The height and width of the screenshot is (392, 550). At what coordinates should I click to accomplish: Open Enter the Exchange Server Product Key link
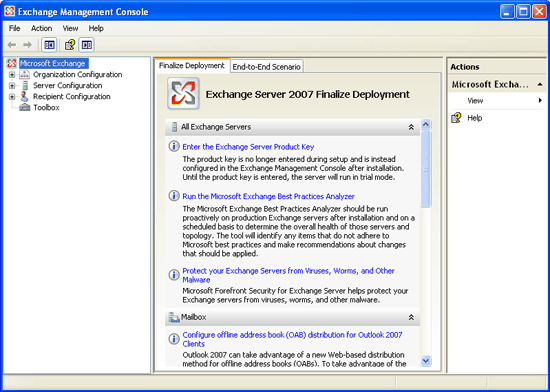pyautogui.click(x=248, y=147)
